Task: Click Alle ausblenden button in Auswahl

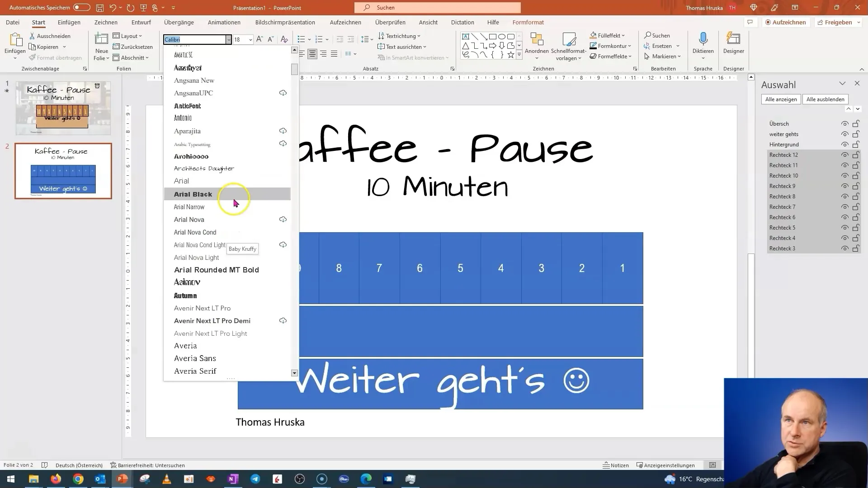Action: pos(826,99)
